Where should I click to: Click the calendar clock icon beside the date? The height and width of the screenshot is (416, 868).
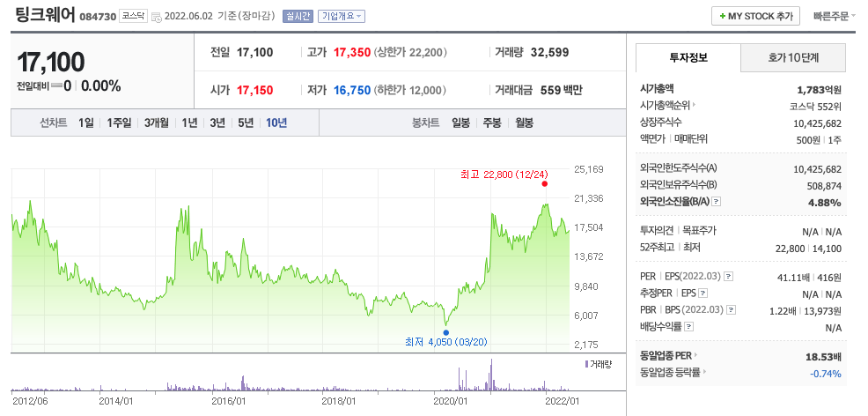pyautogui.click(x=156, y=17)
